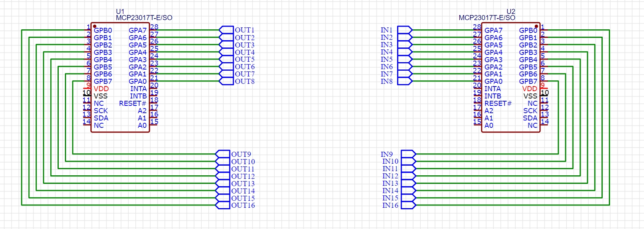644x229 pixels.
Task: Click the A1 pin label on U2
Action: (x=489, y=118)
